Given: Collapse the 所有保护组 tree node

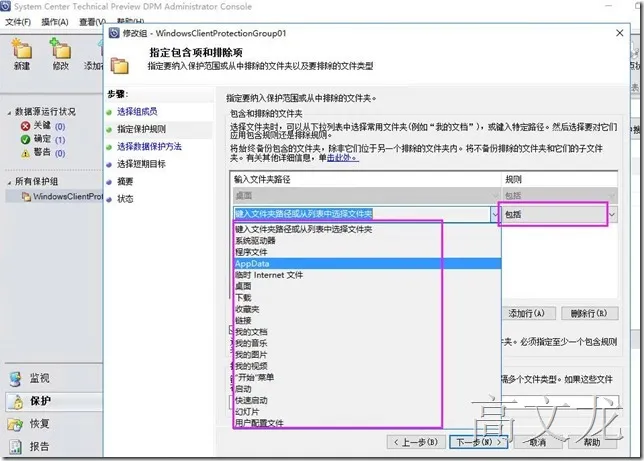Looking at the screenshot, I should pos(9,182).
